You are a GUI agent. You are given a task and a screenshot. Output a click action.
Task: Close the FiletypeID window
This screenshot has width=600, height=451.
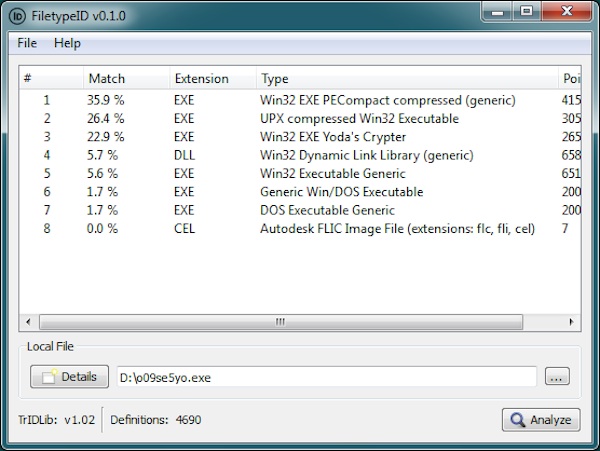pos(567,11)
